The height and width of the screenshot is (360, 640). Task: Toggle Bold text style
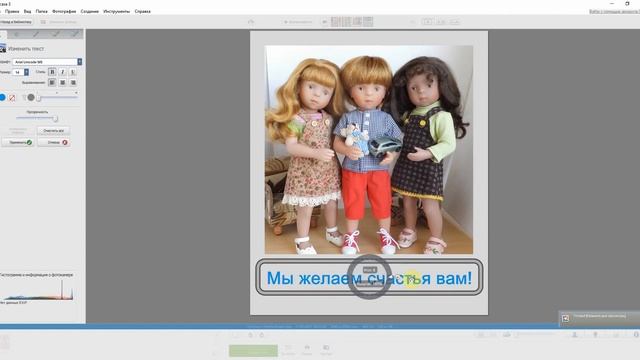pos(52,72)
